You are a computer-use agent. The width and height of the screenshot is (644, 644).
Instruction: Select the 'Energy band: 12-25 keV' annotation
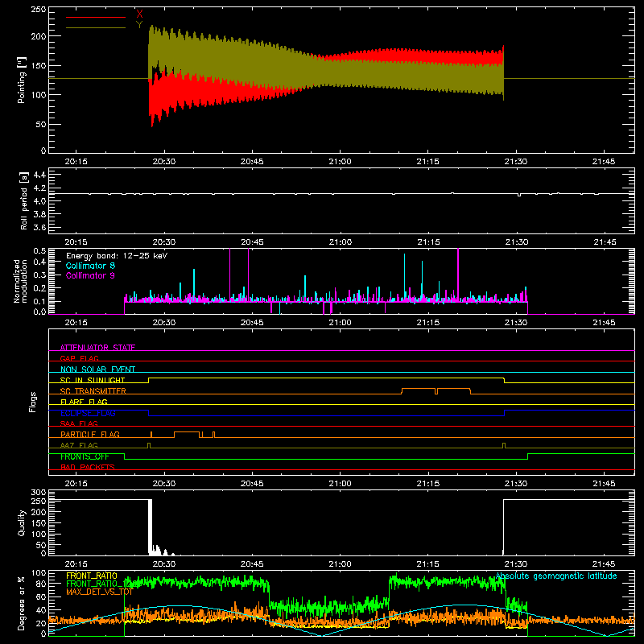pos(117,256)
